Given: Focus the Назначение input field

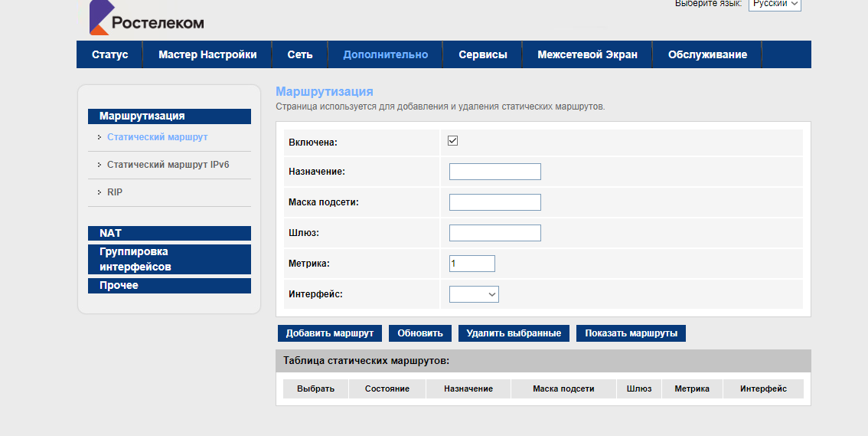Looking at the screenshot, I should [x=494, y=172].
